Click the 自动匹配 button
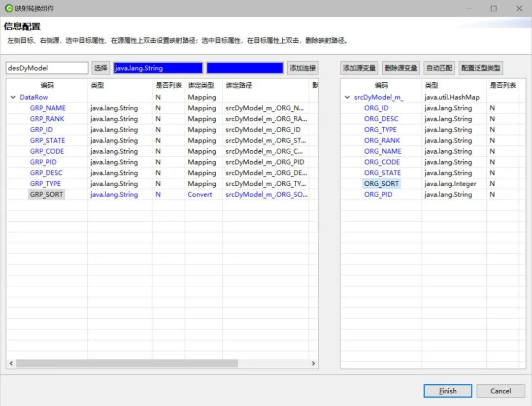Viewport: 532px width, 406px height. [x=439, y=68]
